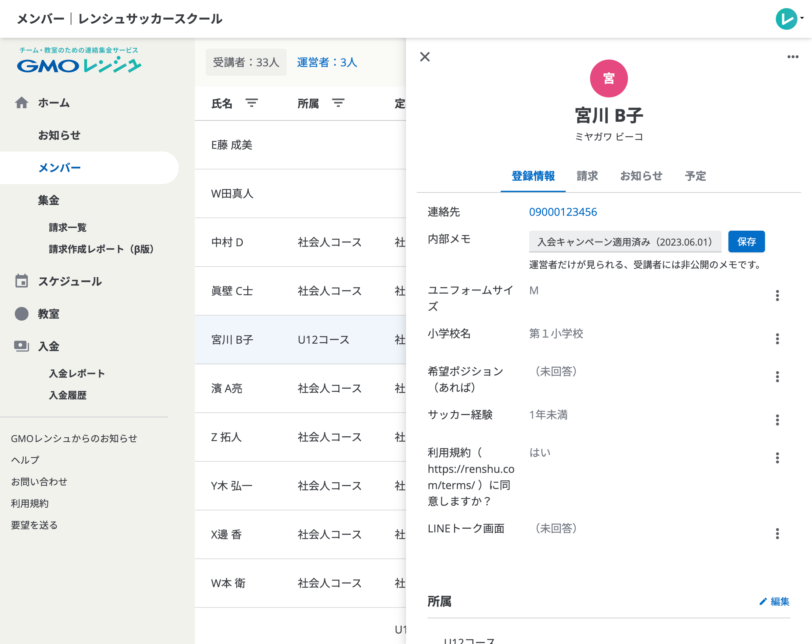The width and height of the screenshot is (812, 644).
Task: Open the スケジュール calendar icon
Action: [x=22, y=281]
